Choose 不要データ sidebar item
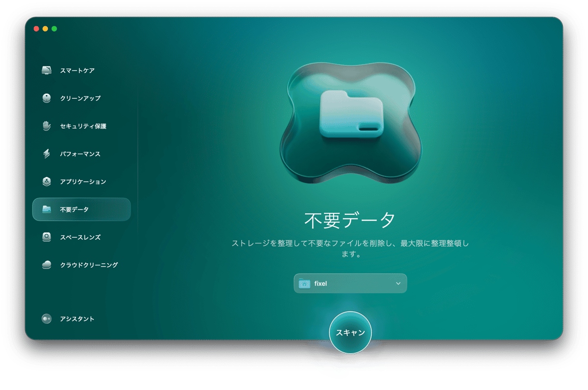Viewport: 588px width, 390px height. 81,210
